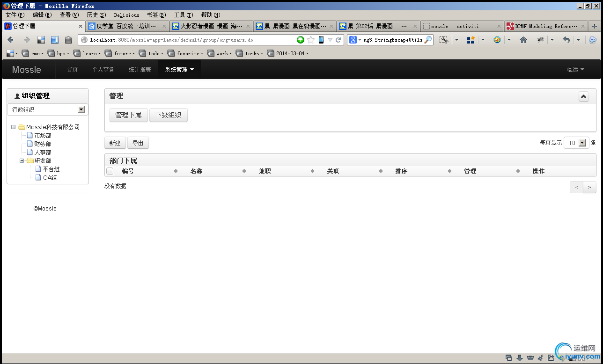Click the screenshot scissors toolbar icon
The image size is (603, 364).
pyautogui.click(x=444, y=40)
